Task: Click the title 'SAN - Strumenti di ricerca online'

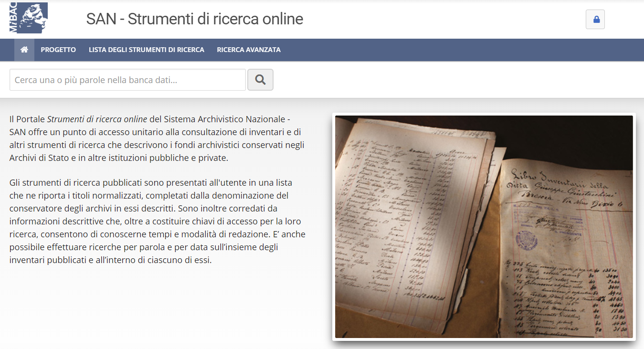Action: (x=195, y=19)
